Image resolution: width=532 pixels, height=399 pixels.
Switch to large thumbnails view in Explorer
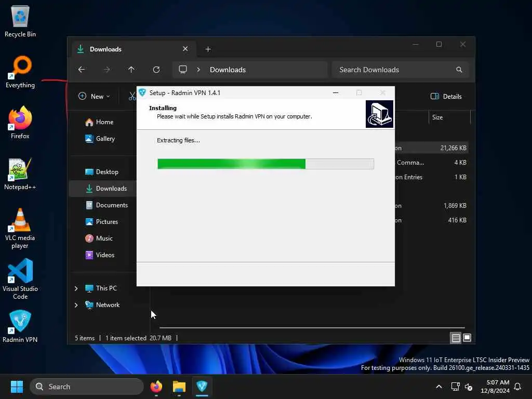tap(467, 338)
